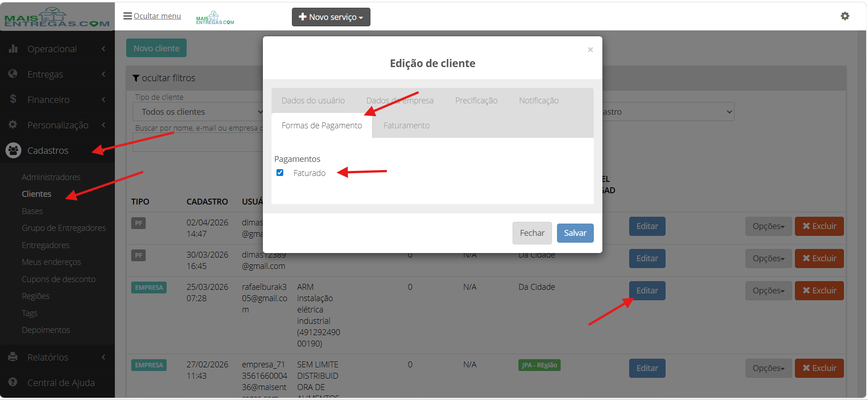Click the Operacional bar chart icon

[x=13, y=49]
